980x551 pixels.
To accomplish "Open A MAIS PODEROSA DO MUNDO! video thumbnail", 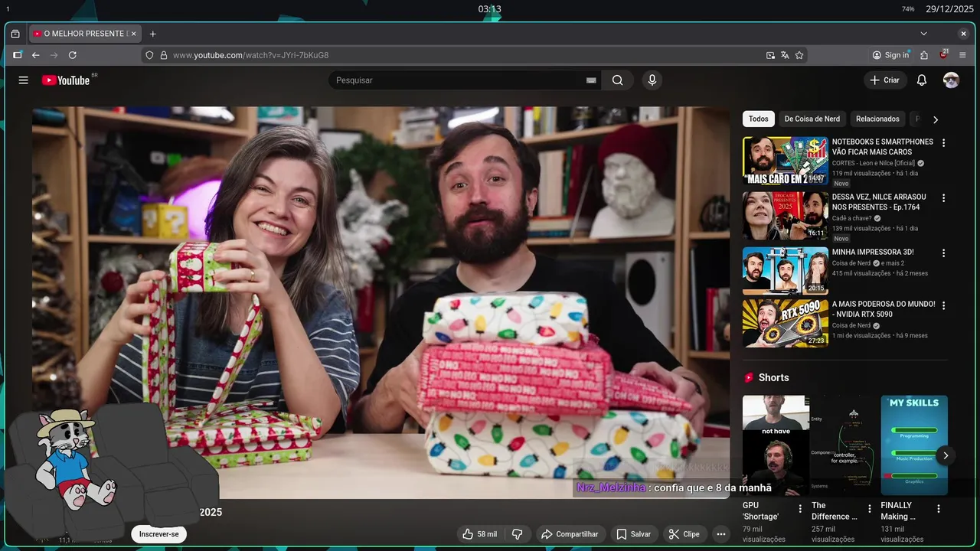I will [786, 323].
